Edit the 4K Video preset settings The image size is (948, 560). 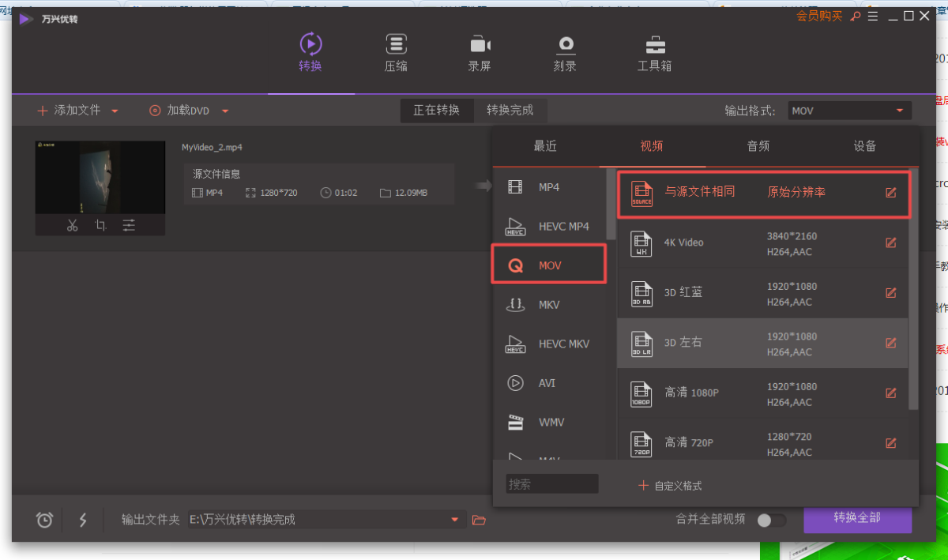point(891,242)
